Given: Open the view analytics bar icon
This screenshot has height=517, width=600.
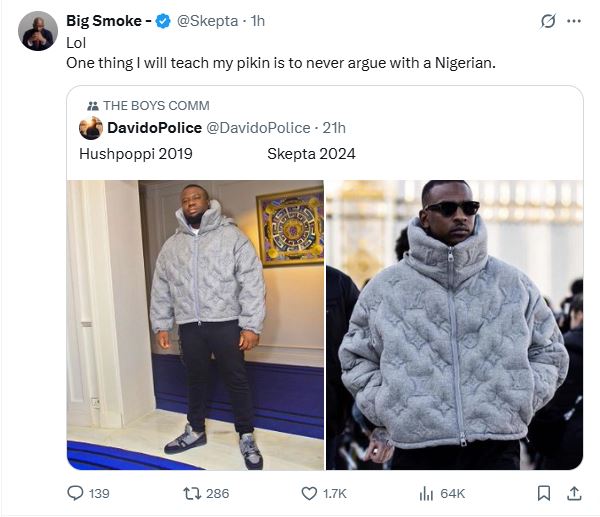Looking at the screenshot, I should pos(425,493).
